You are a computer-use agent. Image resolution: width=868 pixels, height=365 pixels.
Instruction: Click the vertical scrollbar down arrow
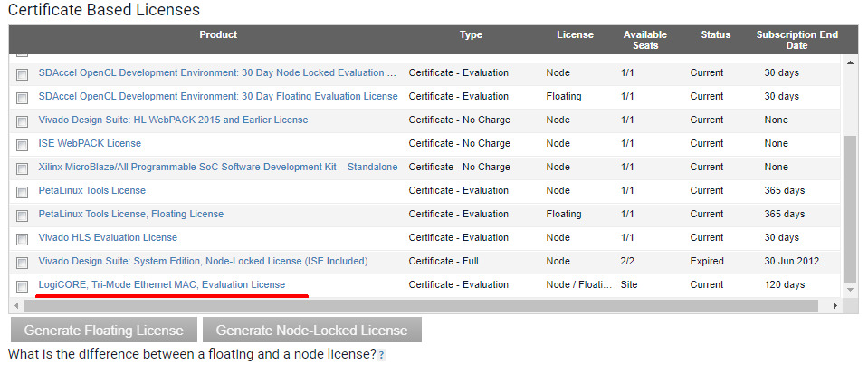pos(850,291)
